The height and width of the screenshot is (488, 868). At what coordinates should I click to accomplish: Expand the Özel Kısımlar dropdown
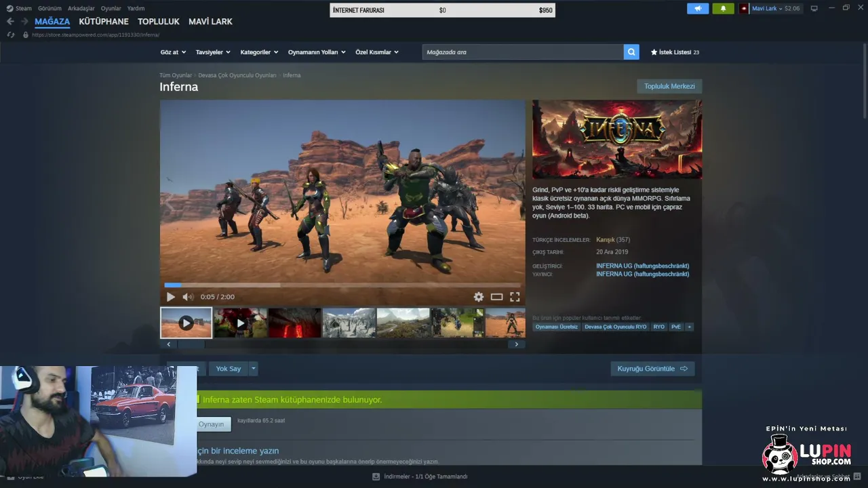[x=377, y=52]
